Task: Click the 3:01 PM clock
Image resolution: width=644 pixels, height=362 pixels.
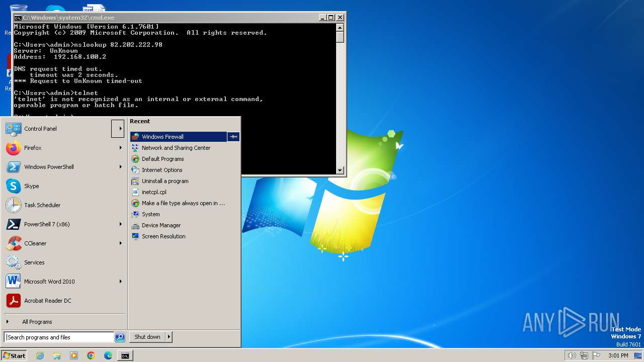Action: click(618, 355)
